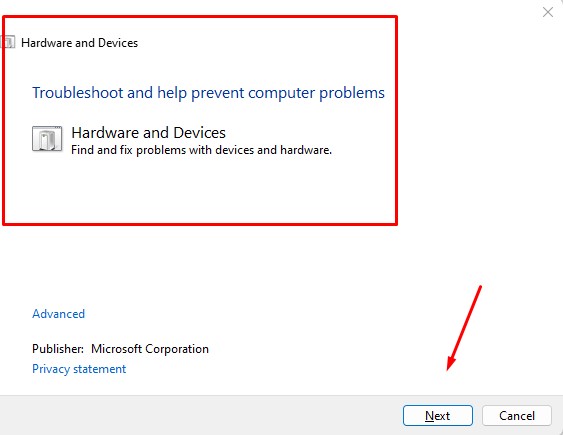This screenshot has height=435, width=563.
Task: Click the gray footer bar left of Next
Action: click(201, 416)
